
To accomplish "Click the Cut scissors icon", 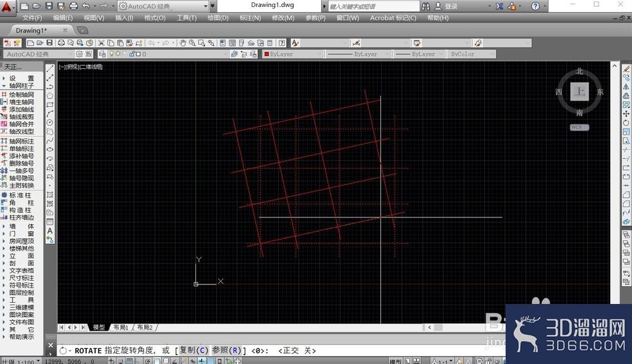I will click(x=101, y=43).
